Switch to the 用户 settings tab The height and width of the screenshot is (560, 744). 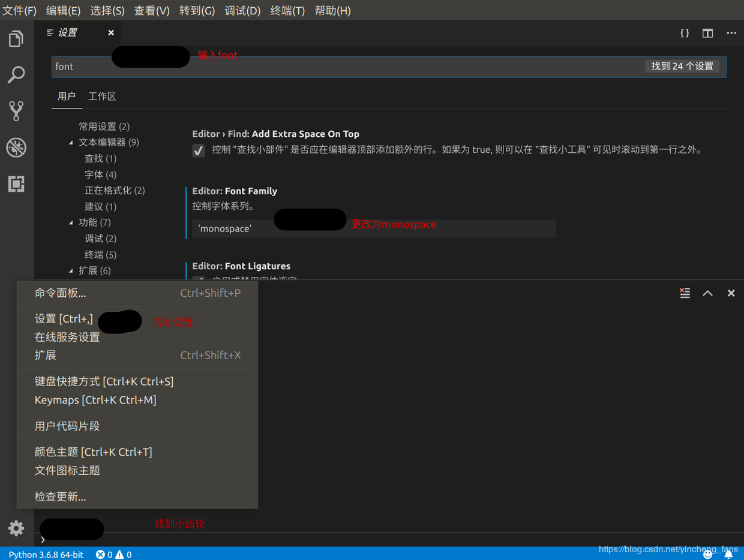coord(67,97)
